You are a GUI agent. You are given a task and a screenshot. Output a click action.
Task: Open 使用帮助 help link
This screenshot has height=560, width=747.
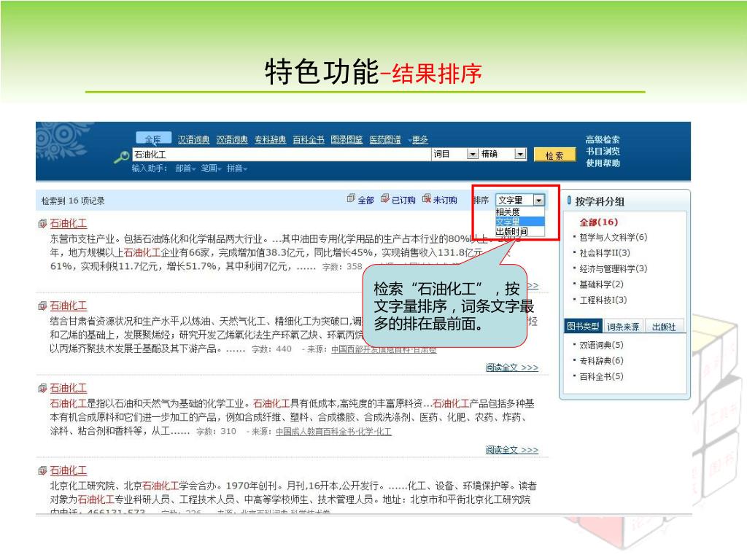tap(603, 163)
